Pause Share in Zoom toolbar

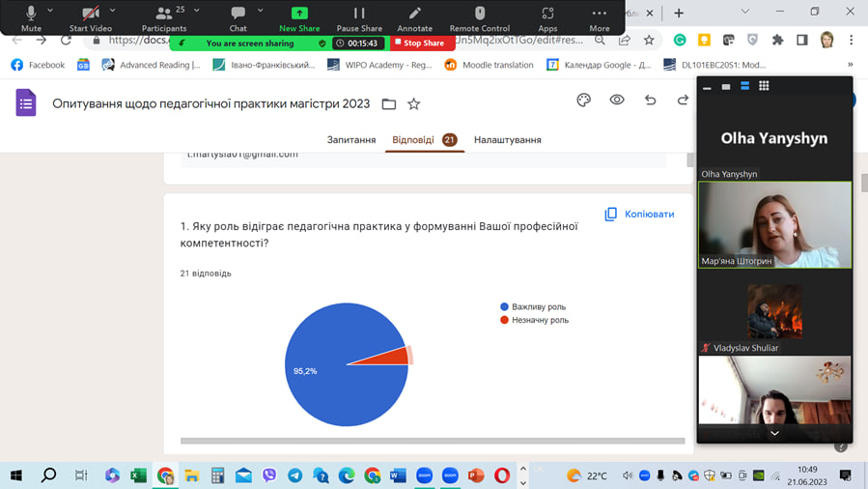point(359,17)
